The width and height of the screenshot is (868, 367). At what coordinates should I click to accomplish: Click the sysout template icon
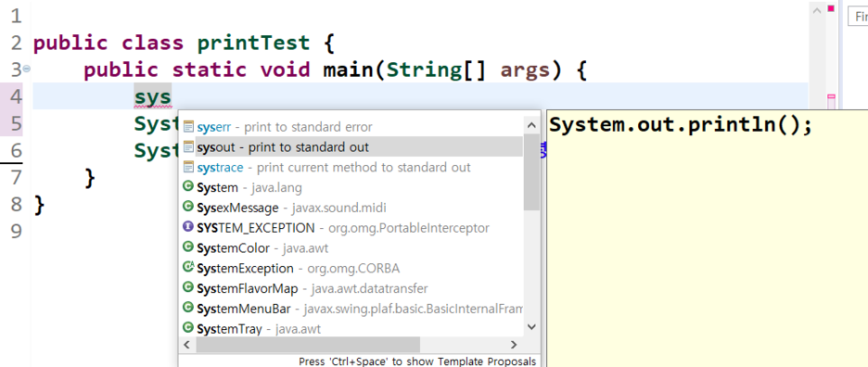188,146
